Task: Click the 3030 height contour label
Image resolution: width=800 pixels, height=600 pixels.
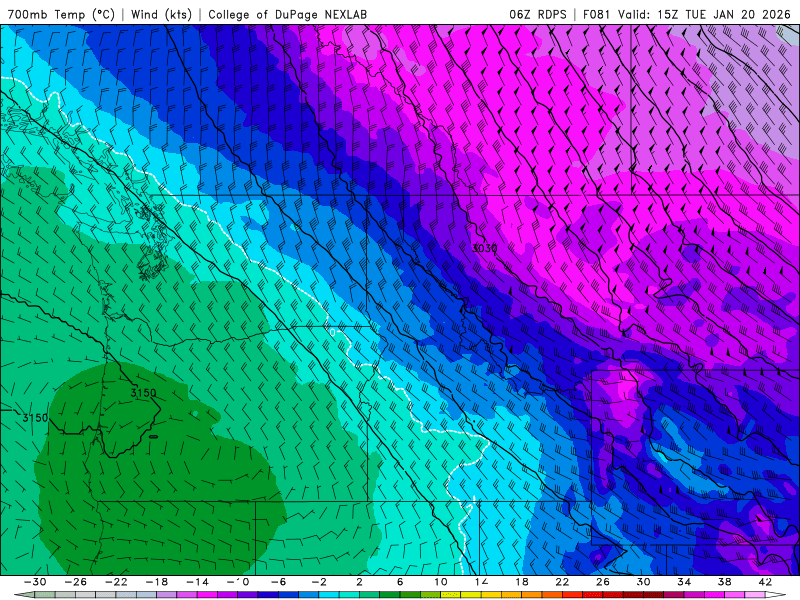Action: click(x=484, y=248)
